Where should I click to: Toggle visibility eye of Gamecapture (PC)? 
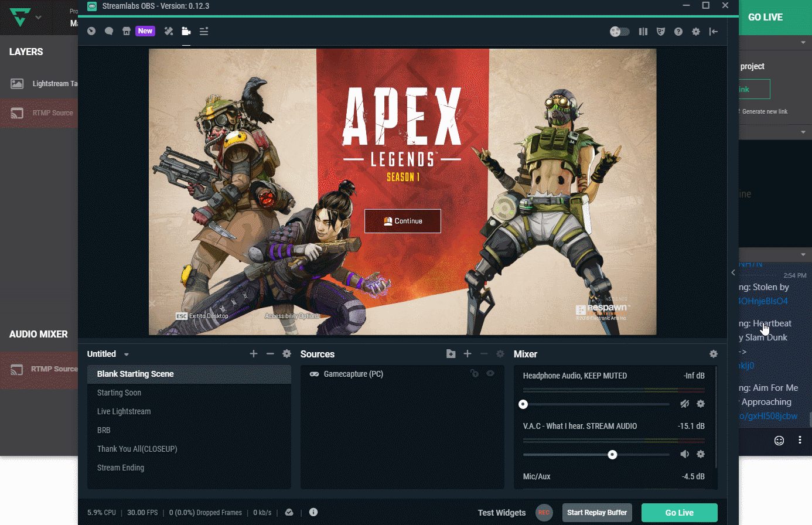pos(490,373)
